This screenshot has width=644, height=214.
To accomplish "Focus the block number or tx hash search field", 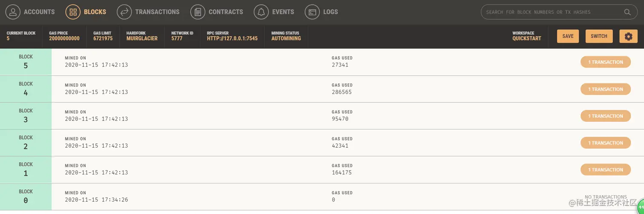I will coord(554,12).
